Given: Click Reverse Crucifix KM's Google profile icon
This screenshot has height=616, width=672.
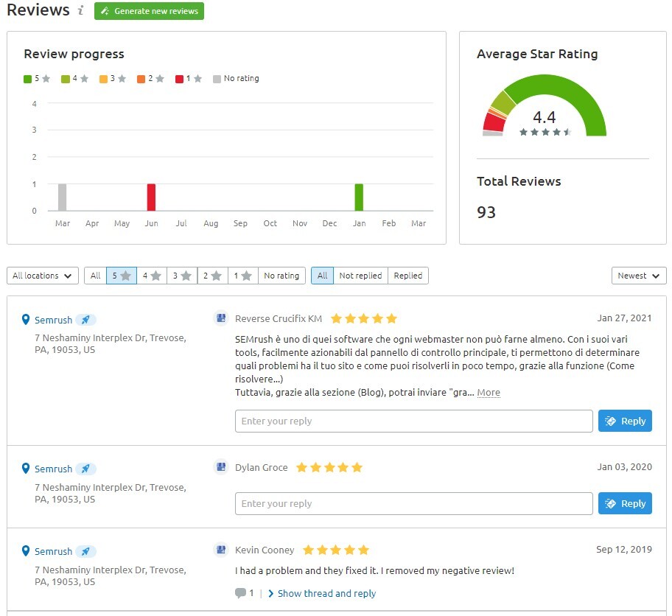Looking at the screenshot, I should click(220, 317).
